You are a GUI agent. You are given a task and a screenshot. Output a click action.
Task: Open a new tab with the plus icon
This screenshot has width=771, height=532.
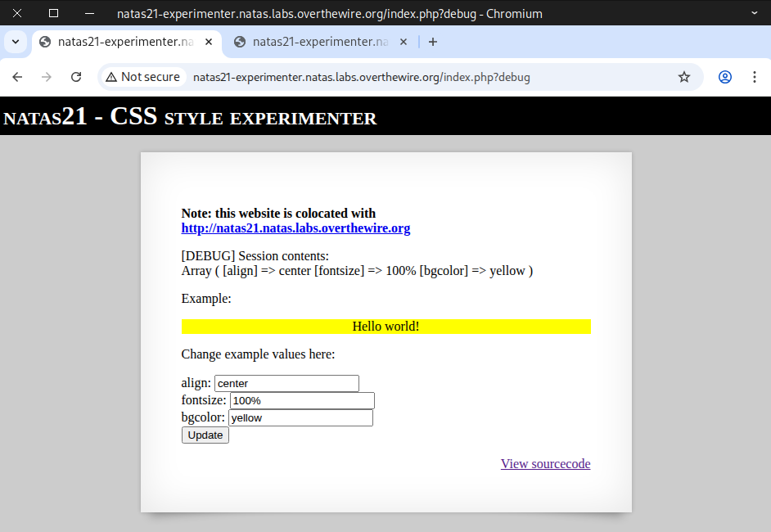pos(433,42)
